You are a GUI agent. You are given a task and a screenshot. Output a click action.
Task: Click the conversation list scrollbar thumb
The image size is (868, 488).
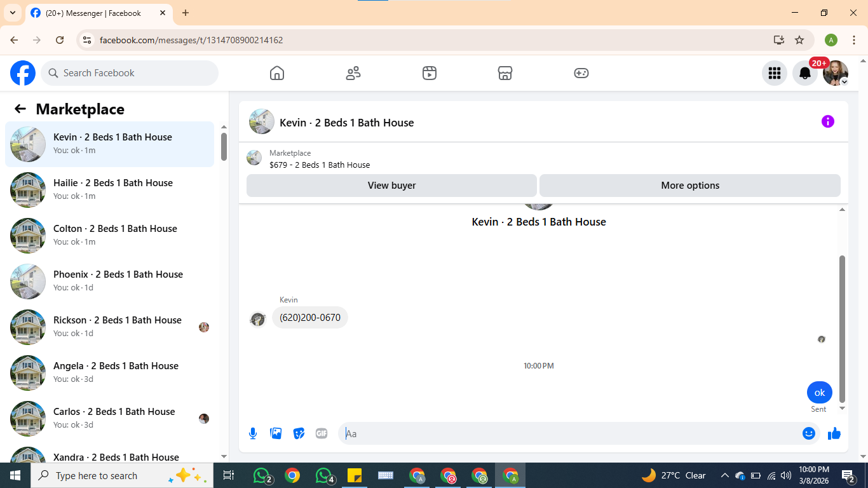click(x=224, y=146)
